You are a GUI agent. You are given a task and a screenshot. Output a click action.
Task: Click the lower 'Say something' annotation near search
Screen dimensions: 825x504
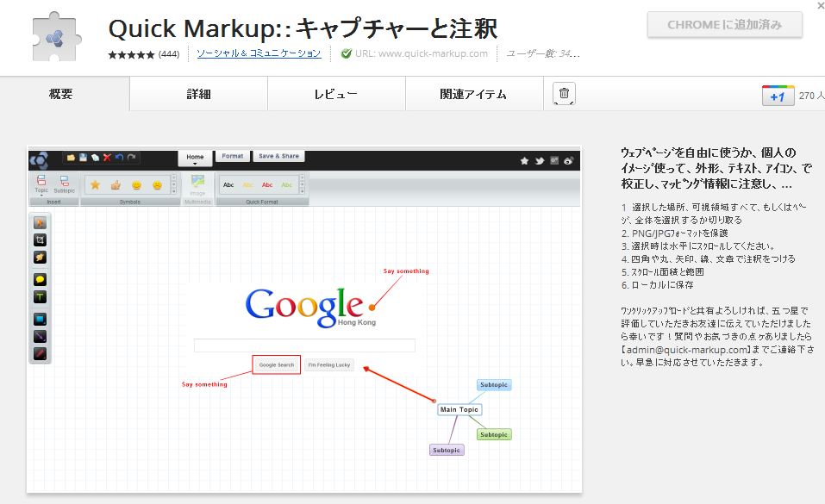[204, 384]
